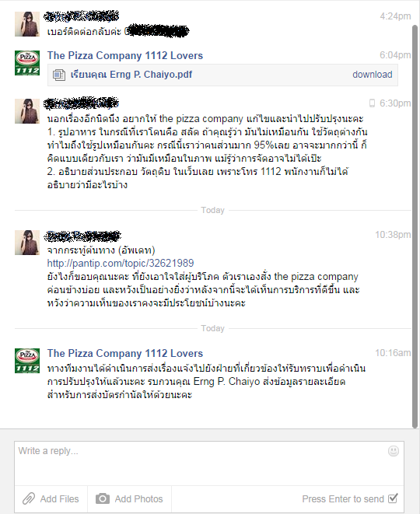The width and height of the screenshot is (420, 514).
Task: Focus the Write a reply text box
Action: coord(209,463)
